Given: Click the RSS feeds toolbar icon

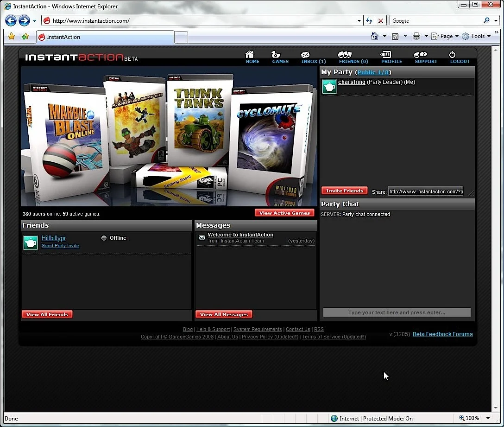Looking at the screenshot, I should click(x=395, y=36).
